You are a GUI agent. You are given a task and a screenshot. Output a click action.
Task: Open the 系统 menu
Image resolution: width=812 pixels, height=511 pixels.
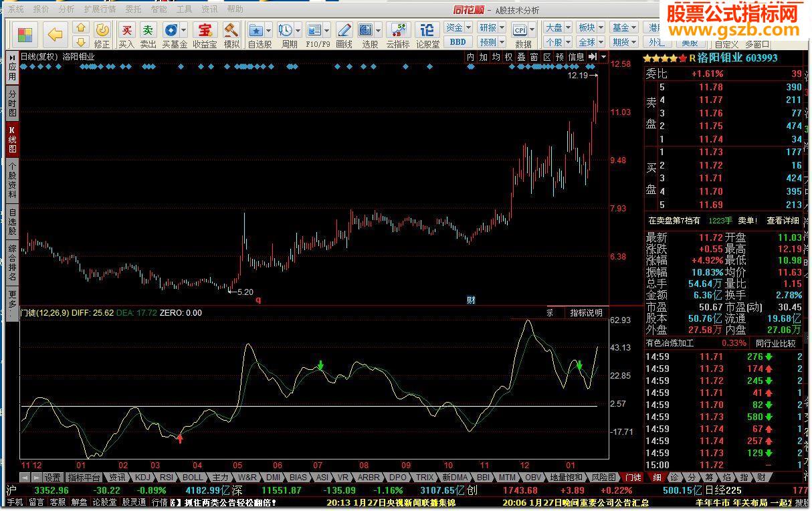coord(16,9)
